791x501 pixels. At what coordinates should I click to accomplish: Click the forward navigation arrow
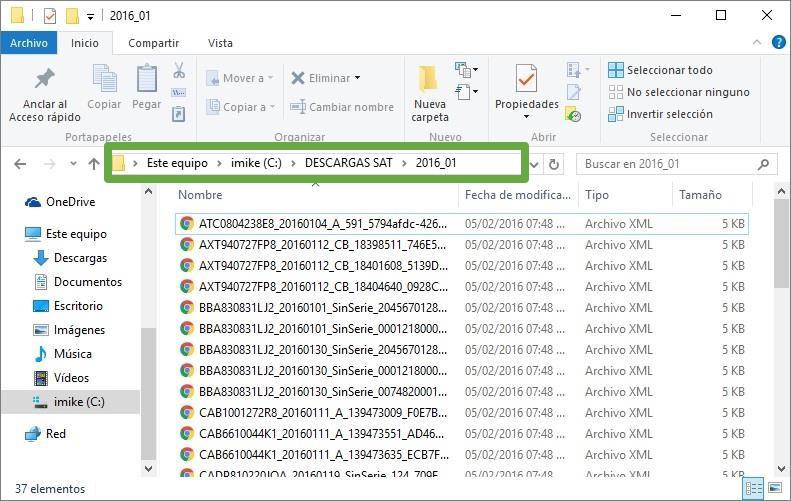point(49,163)
